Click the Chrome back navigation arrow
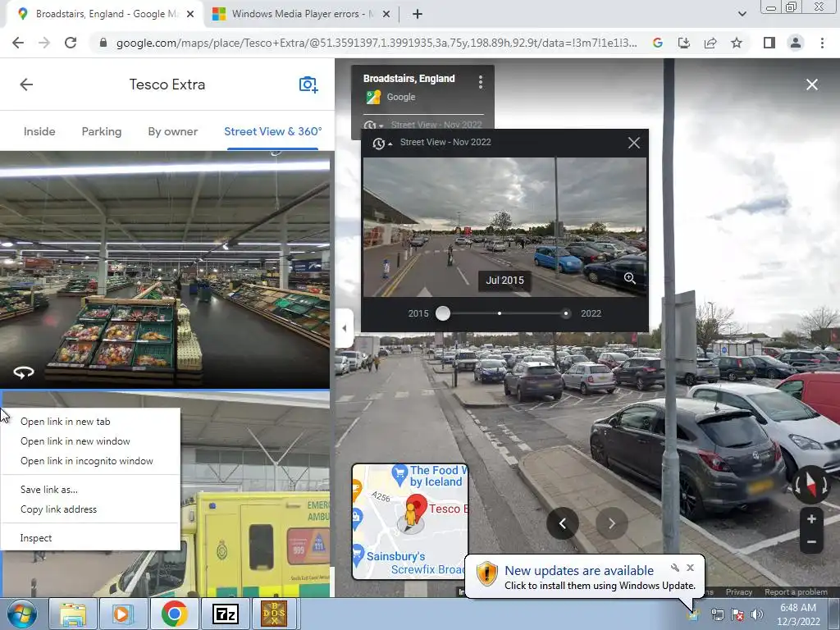840x630 pixels. pos(18,43)
